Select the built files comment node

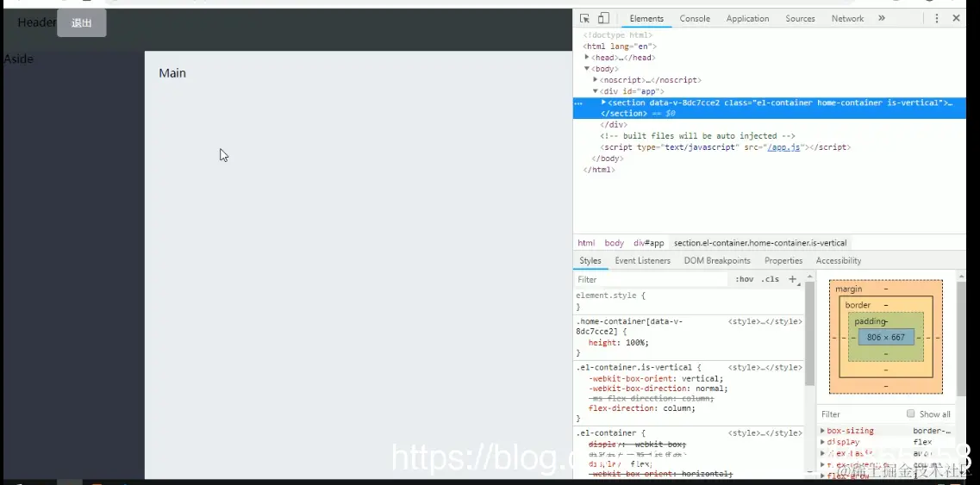(697, 136)
